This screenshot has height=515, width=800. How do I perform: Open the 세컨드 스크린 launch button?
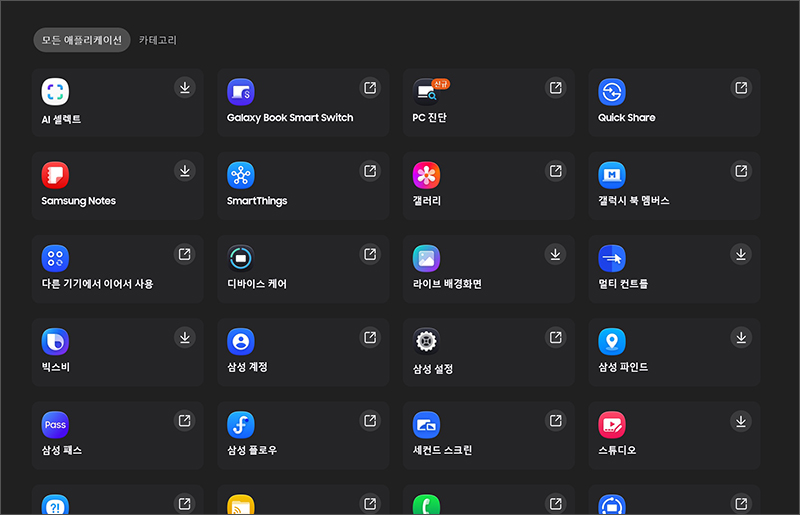(x=555, y=420)
